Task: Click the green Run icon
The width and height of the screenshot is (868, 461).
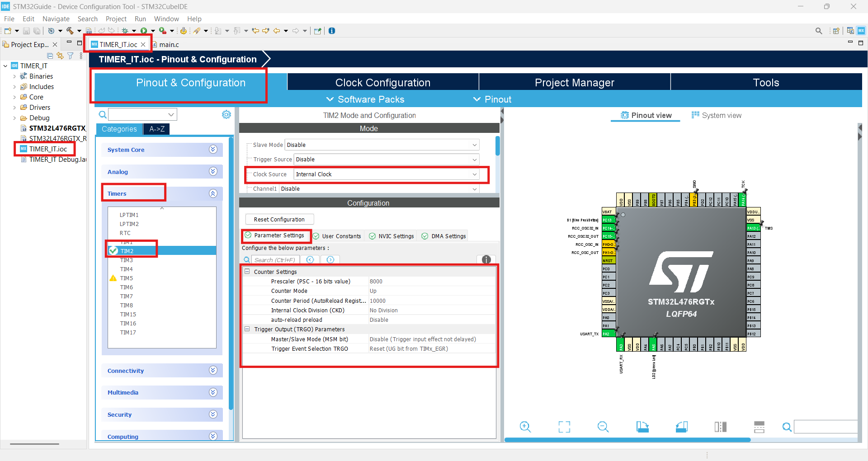Action: (x=144, y=31)
